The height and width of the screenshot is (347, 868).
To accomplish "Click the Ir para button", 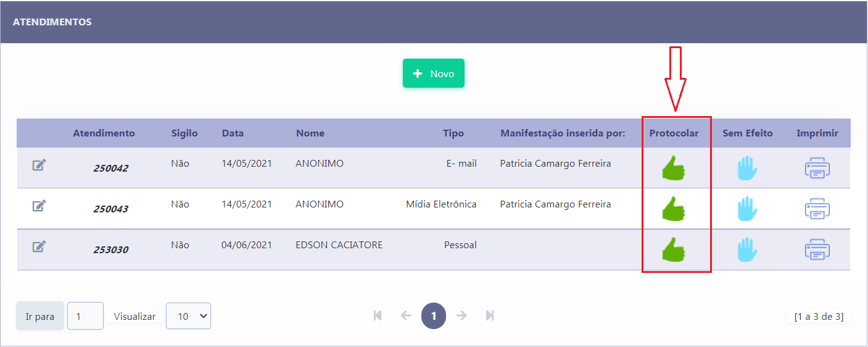I will [40, 316].
